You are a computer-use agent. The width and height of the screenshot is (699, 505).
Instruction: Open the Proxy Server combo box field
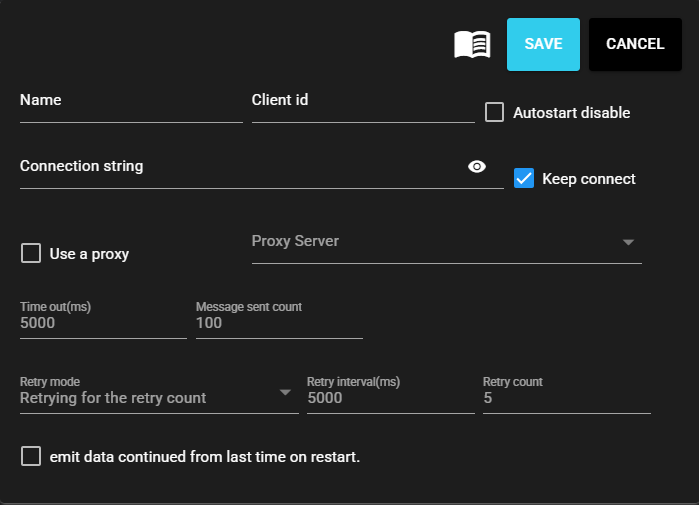[x=430, y=242]
